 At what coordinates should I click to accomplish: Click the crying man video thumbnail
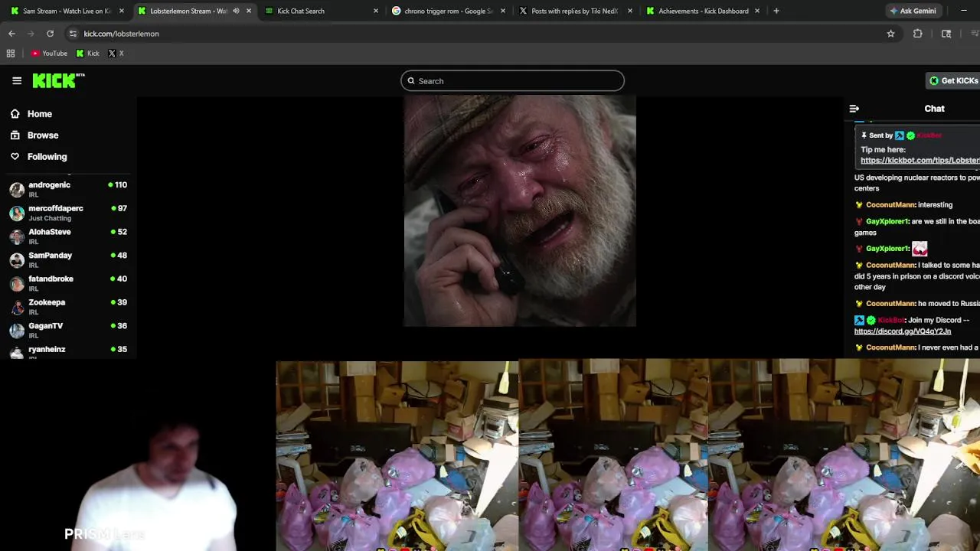tap(520, 211)
